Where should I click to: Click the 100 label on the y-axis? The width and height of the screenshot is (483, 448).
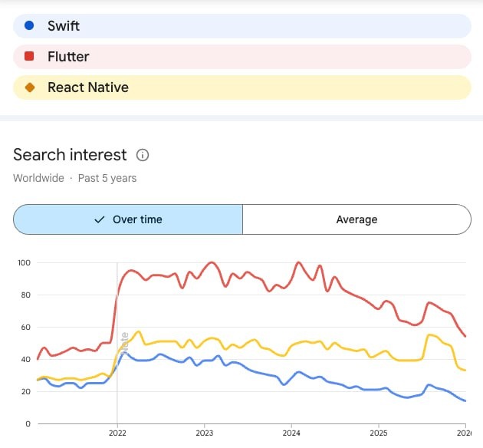(24, 263)
